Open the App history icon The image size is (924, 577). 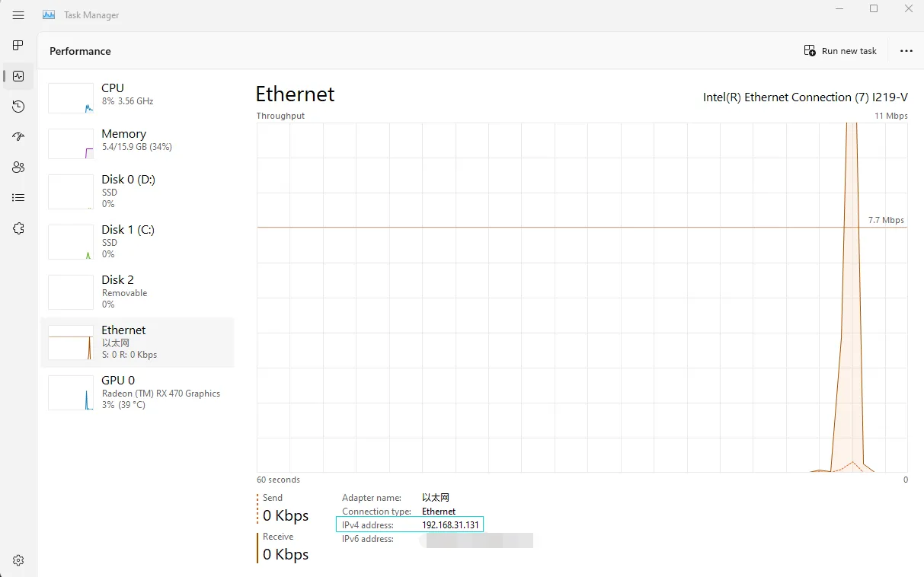[x=18, y=107]
